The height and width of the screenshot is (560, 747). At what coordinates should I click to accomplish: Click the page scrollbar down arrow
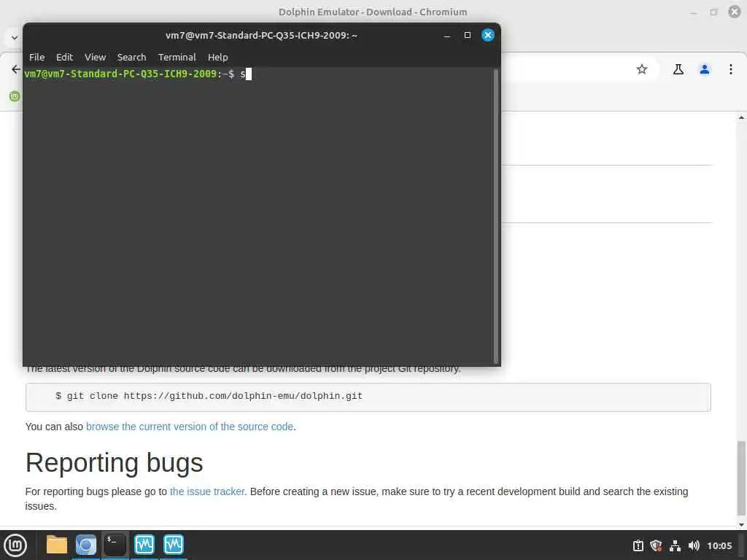pyautogui.click(x=741, y=525)
